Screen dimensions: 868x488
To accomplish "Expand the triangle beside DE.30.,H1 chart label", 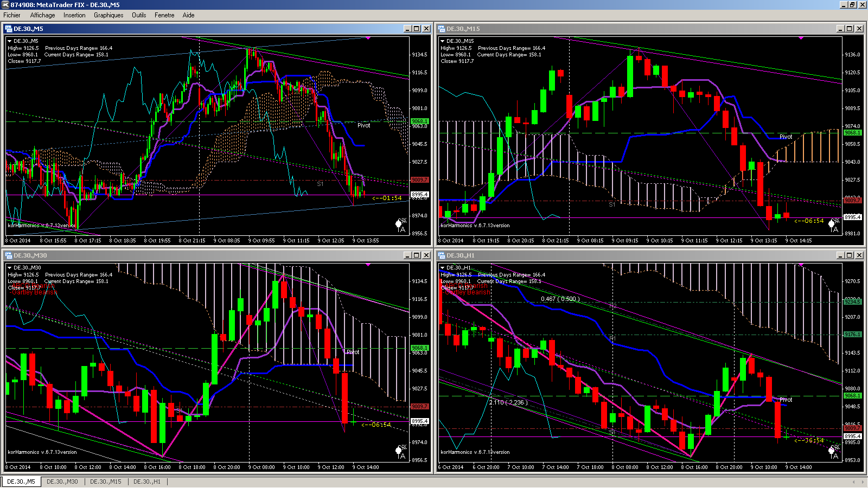I will click(442, 268).
